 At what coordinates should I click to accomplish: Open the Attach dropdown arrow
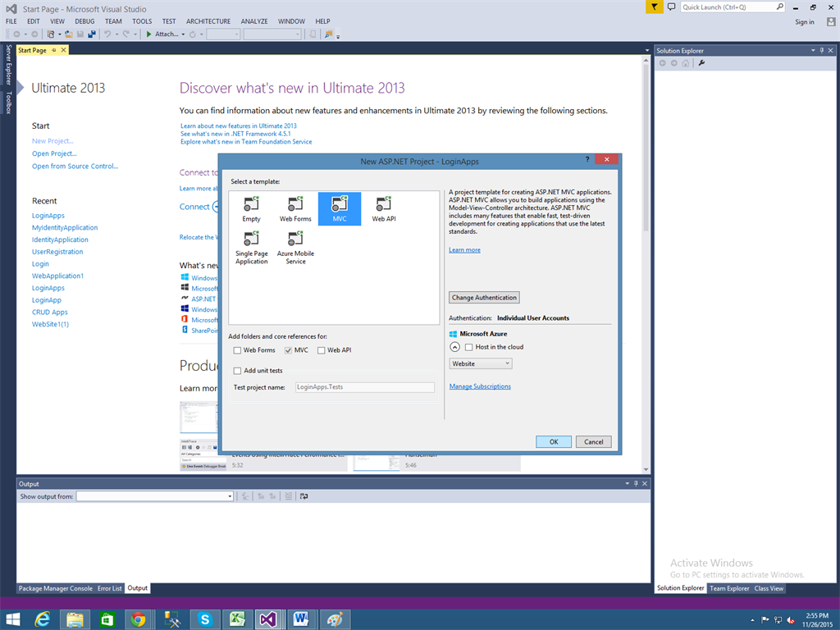[x=183, y=34]
